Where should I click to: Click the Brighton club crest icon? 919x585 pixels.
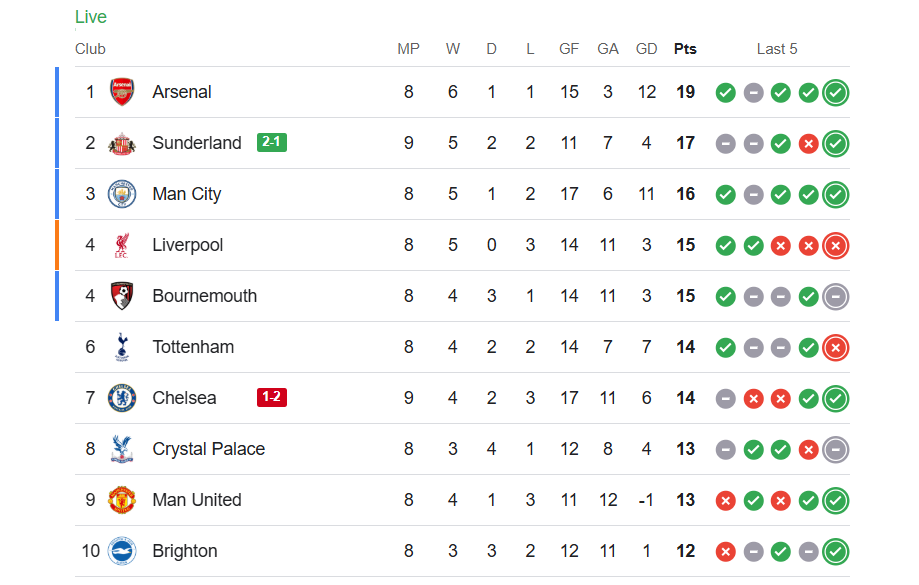tap(122, 551)
